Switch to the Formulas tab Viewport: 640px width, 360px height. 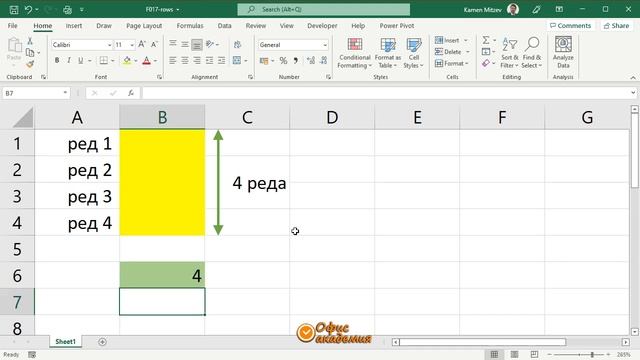click(190, 26)
